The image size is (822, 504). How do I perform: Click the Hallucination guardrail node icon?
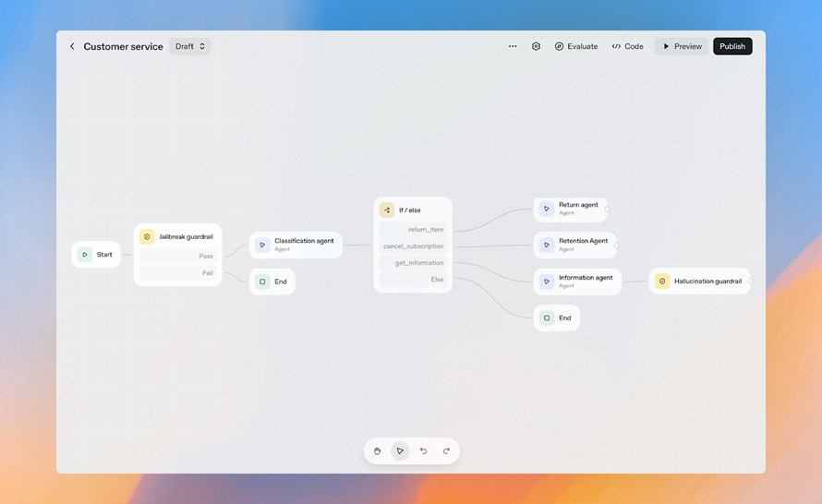(662, 282)
